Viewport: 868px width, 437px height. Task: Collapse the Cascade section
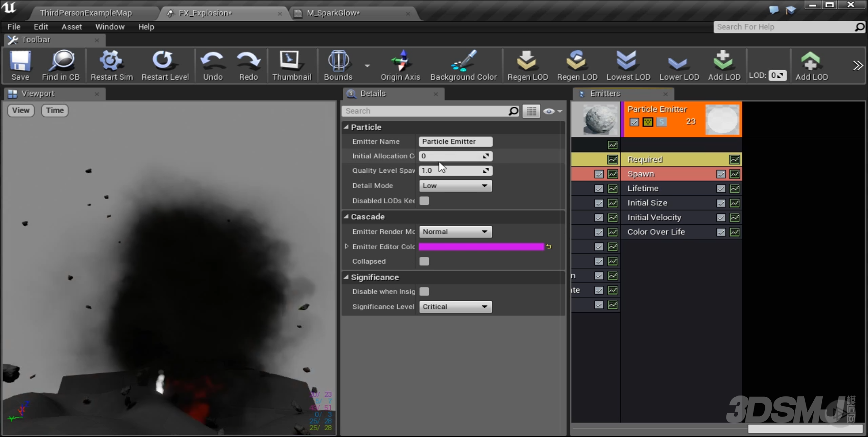[346, 217]
